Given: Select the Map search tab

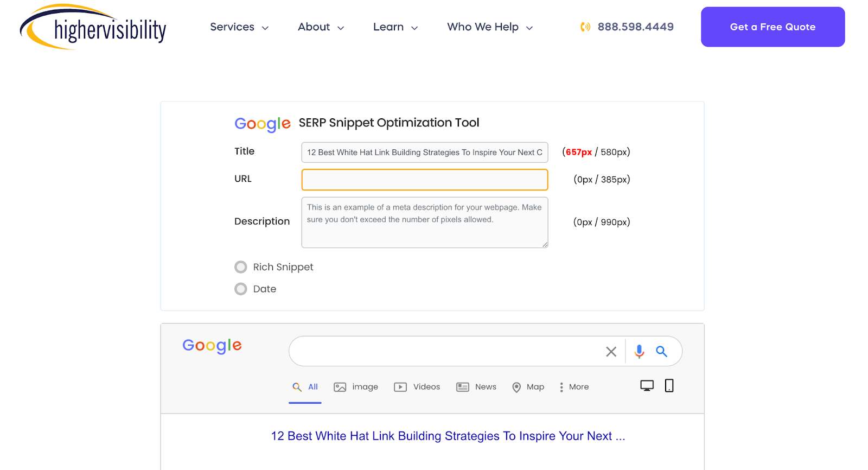Looking at the screenshot, I should click(528, 387).
